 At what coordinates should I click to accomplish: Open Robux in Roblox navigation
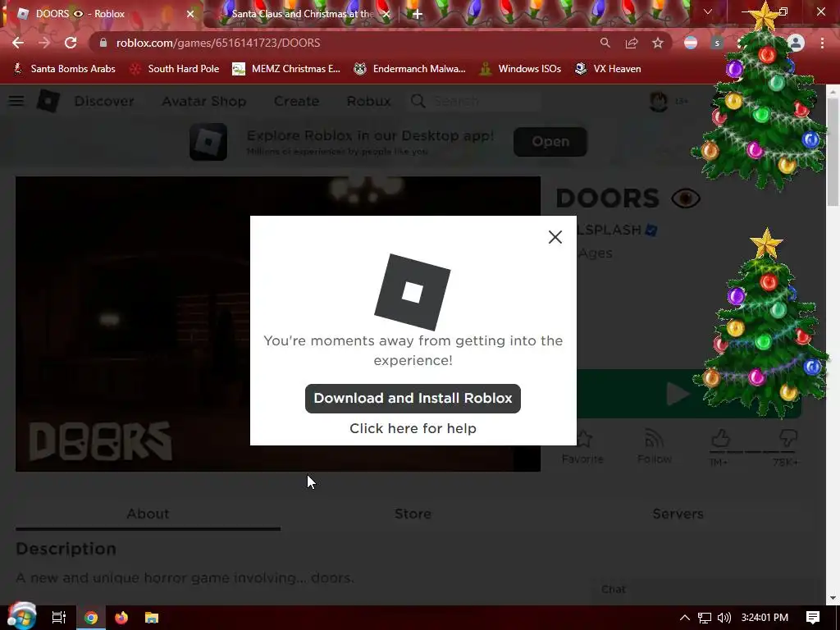pyautogui.click(x=368, y=101)
